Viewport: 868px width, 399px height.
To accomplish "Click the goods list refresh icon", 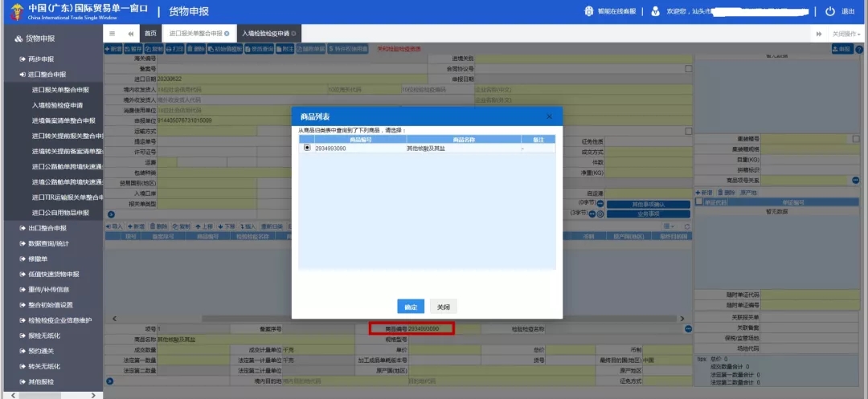I will tap(687, 226).
